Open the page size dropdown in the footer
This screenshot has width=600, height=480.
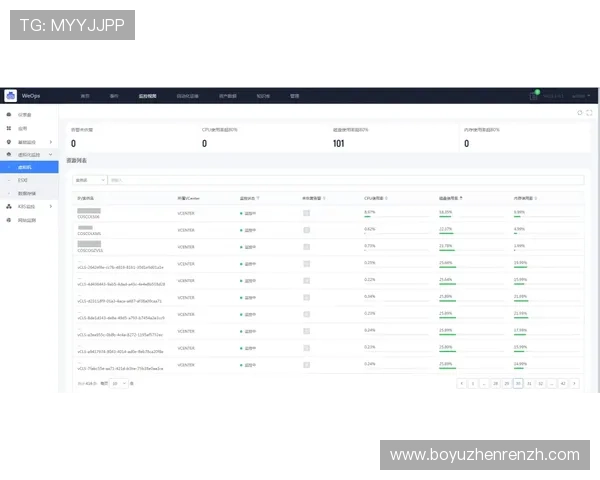118,383
